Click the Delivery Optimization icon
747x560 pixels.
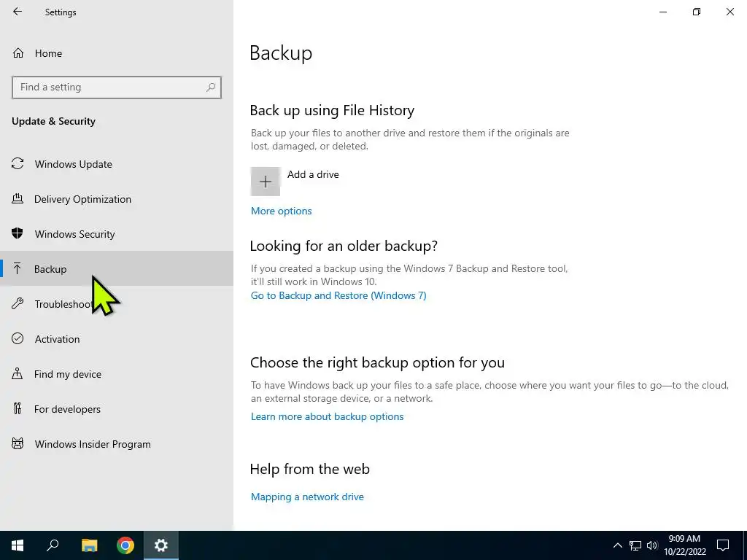(x=18, y=198)
